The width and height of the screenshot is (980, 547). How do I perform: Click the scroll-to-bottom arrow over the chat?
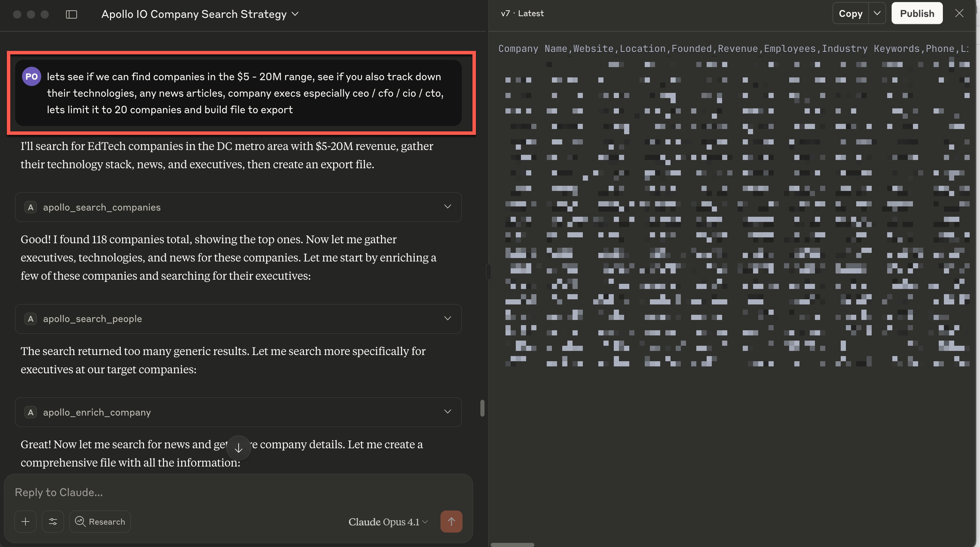[239, 448]
